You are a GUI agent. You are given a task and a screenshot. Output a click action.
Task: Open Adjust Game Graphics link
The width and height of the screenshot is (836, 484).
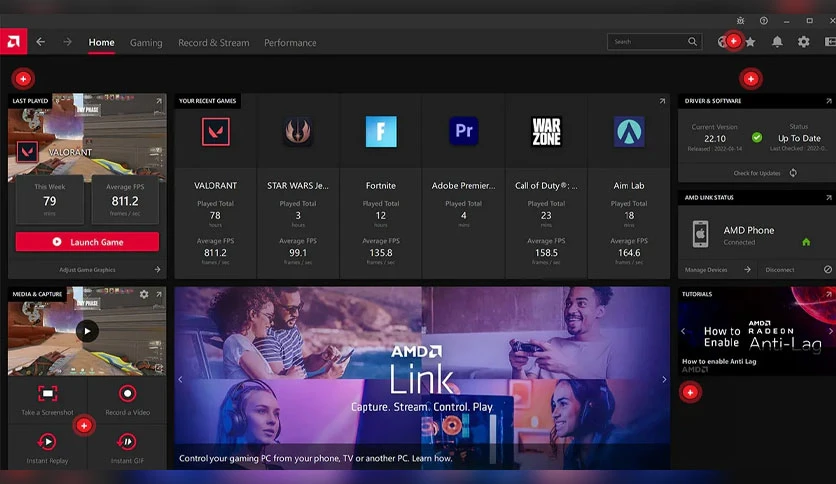click(x=87, y=270)
